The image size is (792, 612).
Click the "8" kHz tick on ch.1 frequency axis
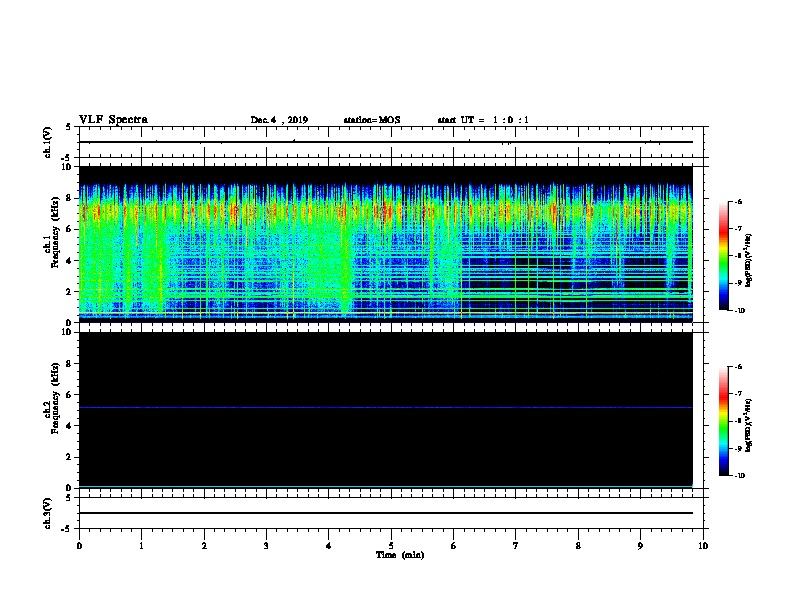(70, 198)
